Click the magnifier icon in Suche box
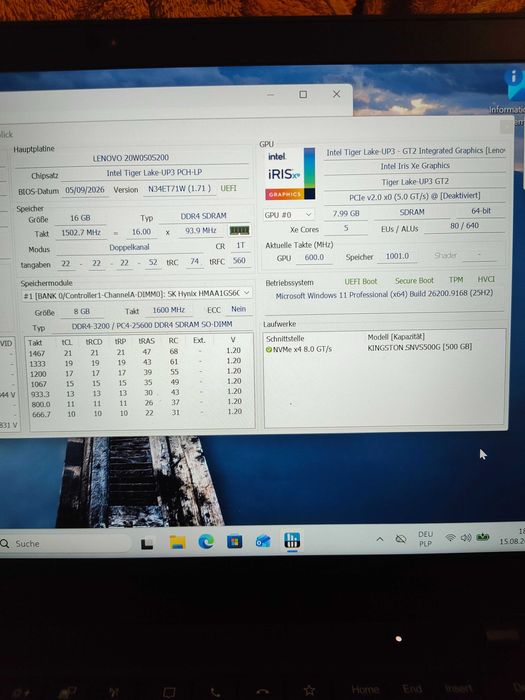525x700 pixels. tap(5, 543)
